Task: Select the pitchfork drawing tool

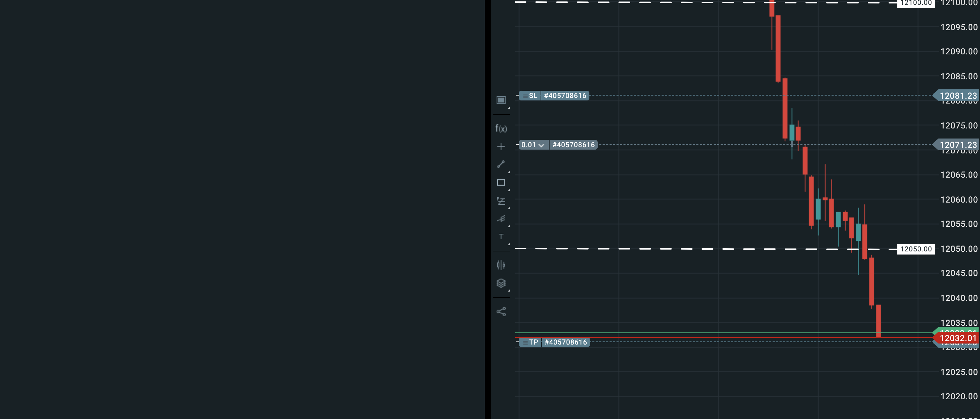Action: pyautogui.click(x=501, y=219)
